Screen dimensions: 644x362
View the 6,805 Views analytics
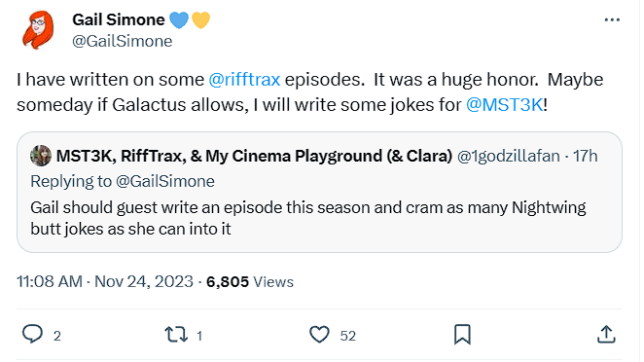coord(250,282)
